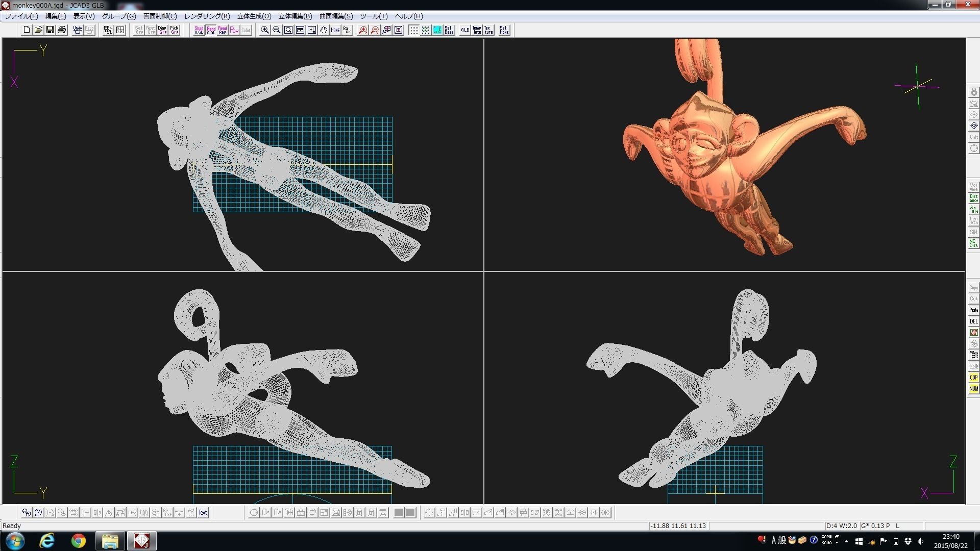Toggle the cyan filled grid display
The height and width of the screenshot is (551, 980).
(437, 30)
